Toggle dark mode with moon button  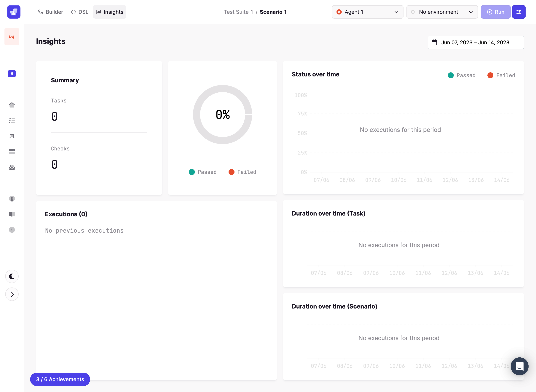coord(12,277)
